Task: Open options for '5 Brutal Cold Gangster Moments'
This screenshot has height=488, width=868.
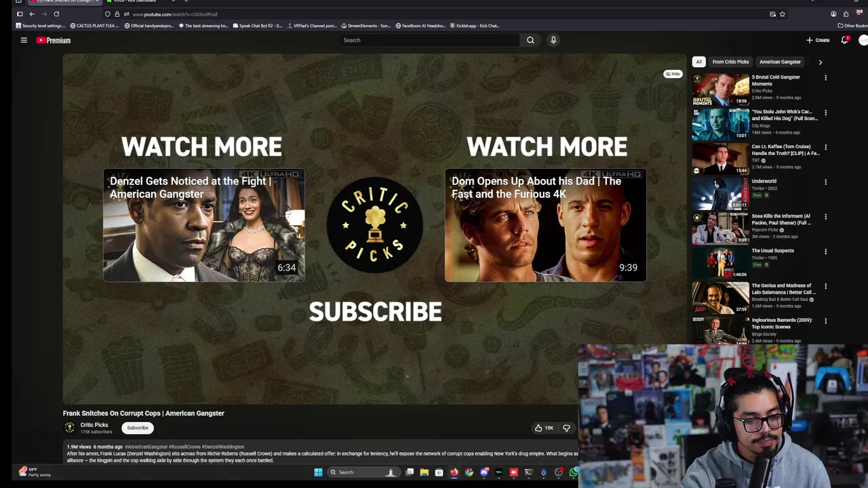Action: click(825, 78)
